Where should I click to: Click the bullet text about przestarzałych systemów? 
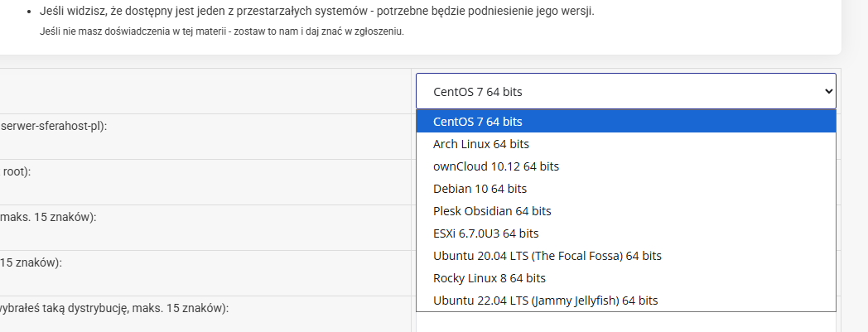316,12
